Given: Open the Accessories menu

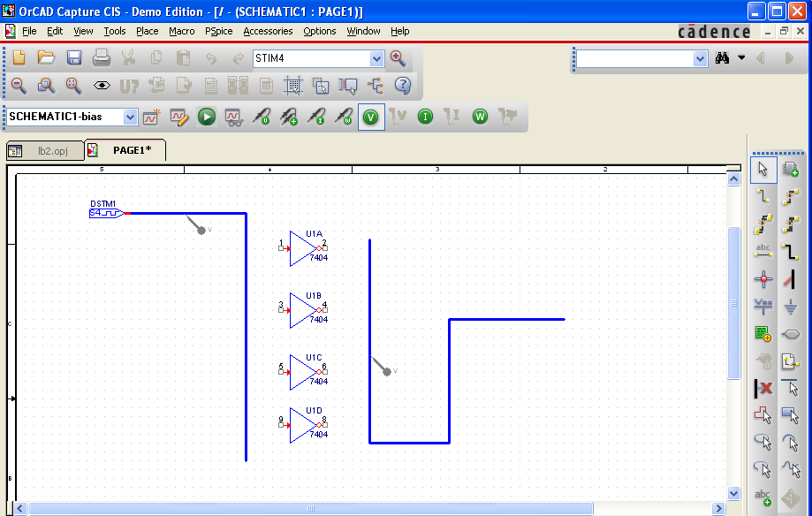Looking at the screenshot, I should (268, 31).
